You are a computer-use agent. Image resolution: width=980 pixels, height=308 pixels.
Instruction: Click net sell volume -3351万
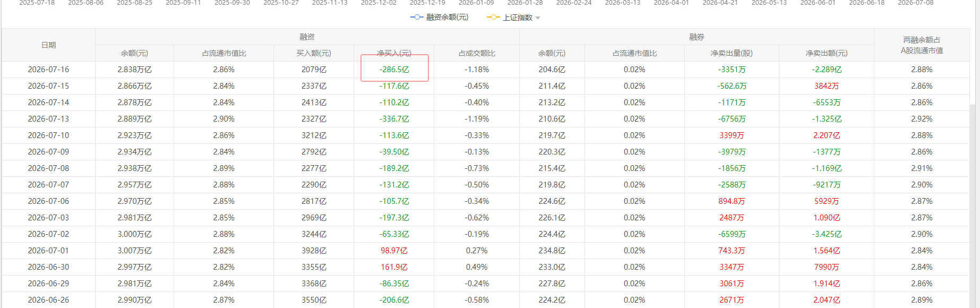point(732,70)
